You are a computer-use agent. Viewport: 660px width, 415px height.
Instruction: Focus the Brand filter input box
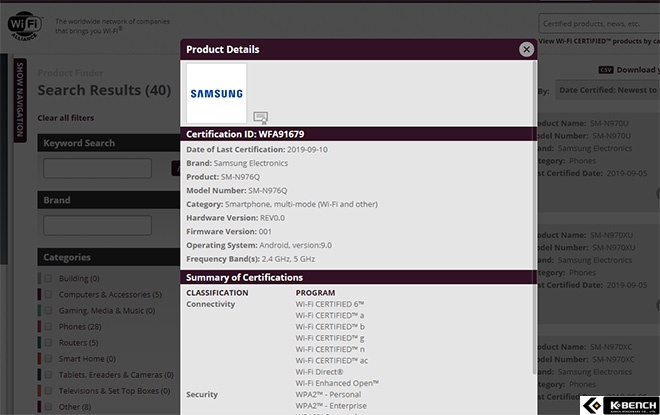coord(97,226)
